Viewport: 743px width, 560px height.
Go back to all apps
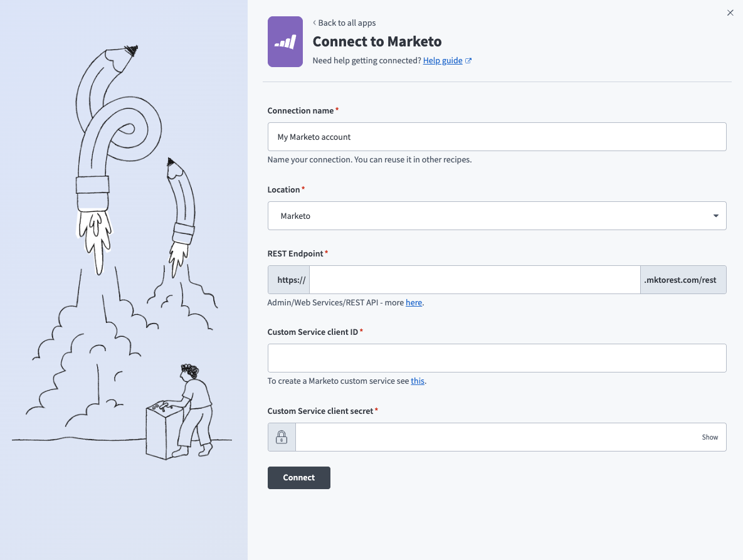pos(346,23)
